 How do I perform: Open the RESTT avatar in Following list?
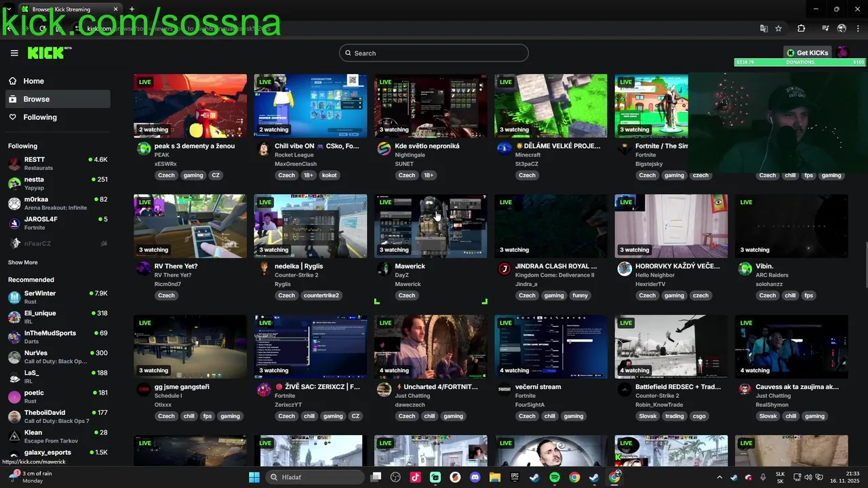[x=14, y=163]
